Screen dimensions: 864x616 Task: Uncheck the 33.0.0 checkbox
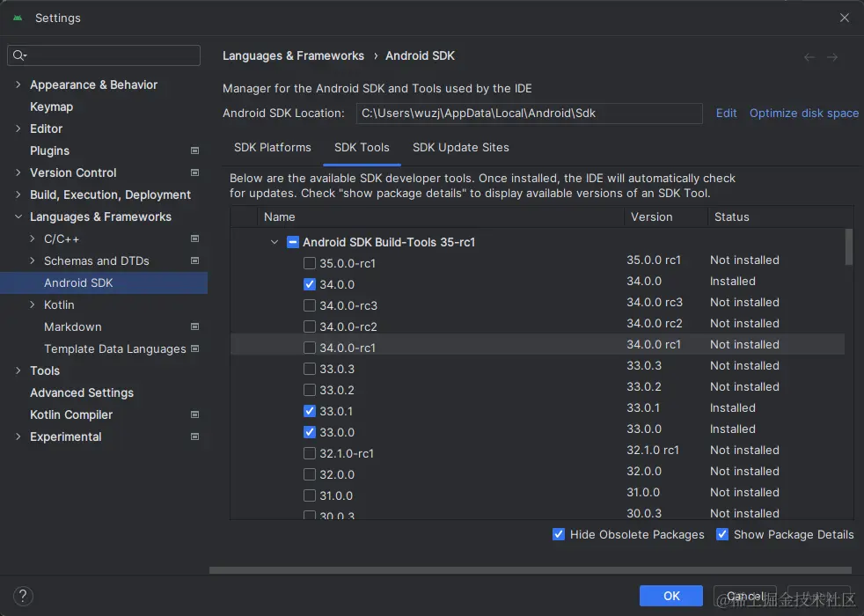(x=310, y=432)
